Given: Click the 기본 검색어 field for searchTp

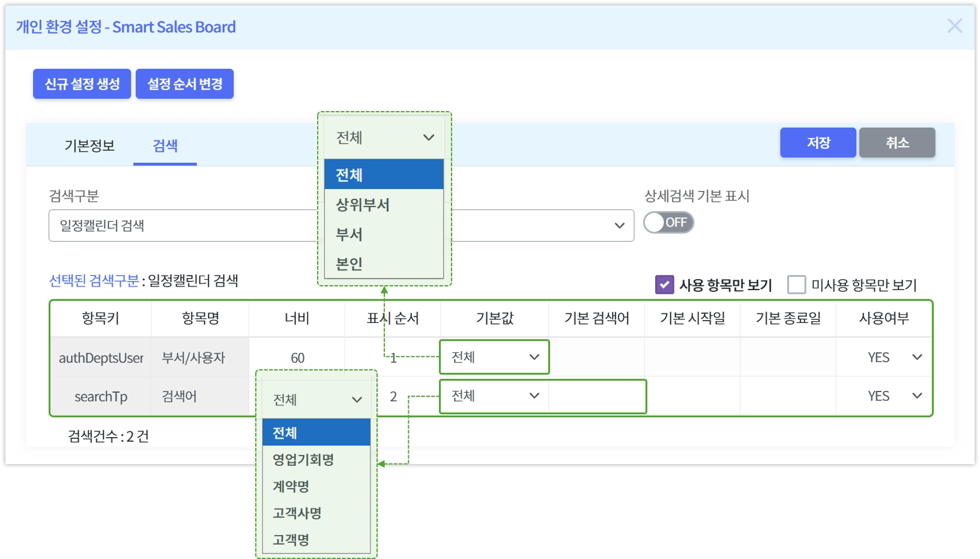Looking at the screenshot, I should (597, 396).
